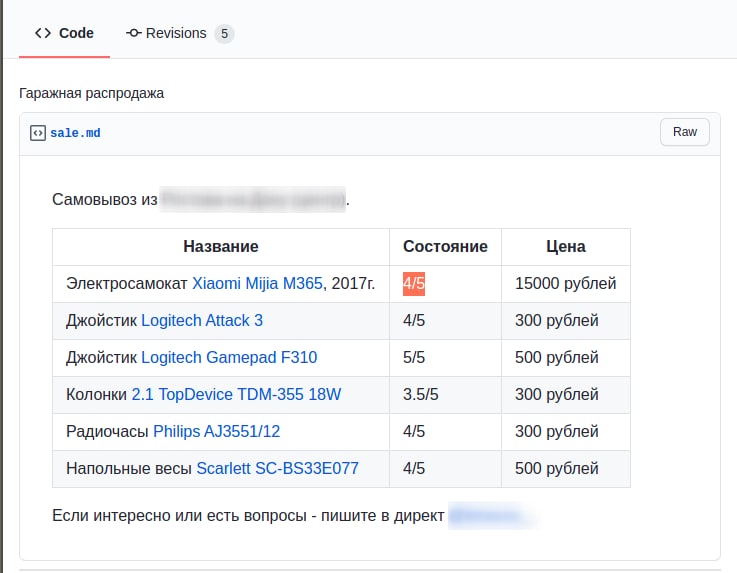Viewport: 737px width, 573px height.
Task: Open the Raw view button
Action: tap(684, 132)
